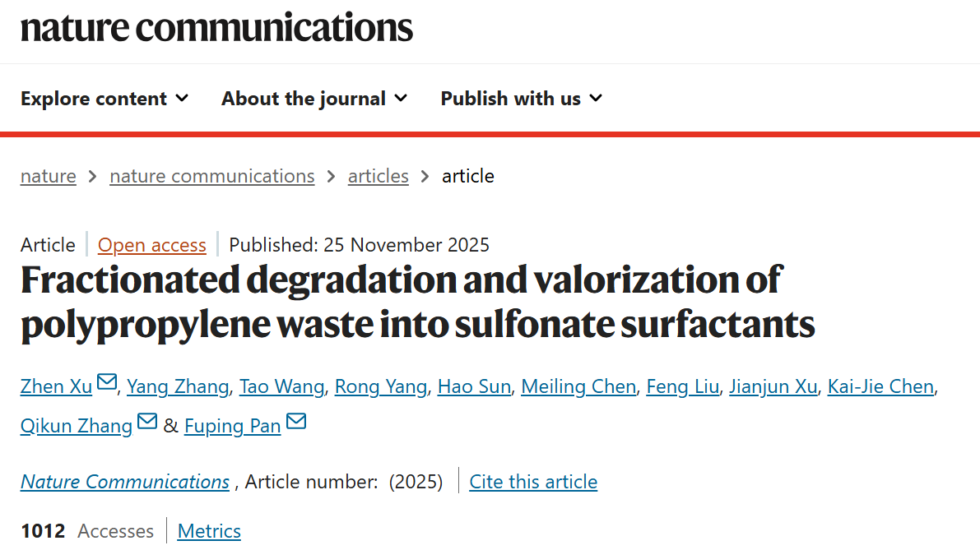
Task: Click the Open access link
Action: (x=152, y=245)
